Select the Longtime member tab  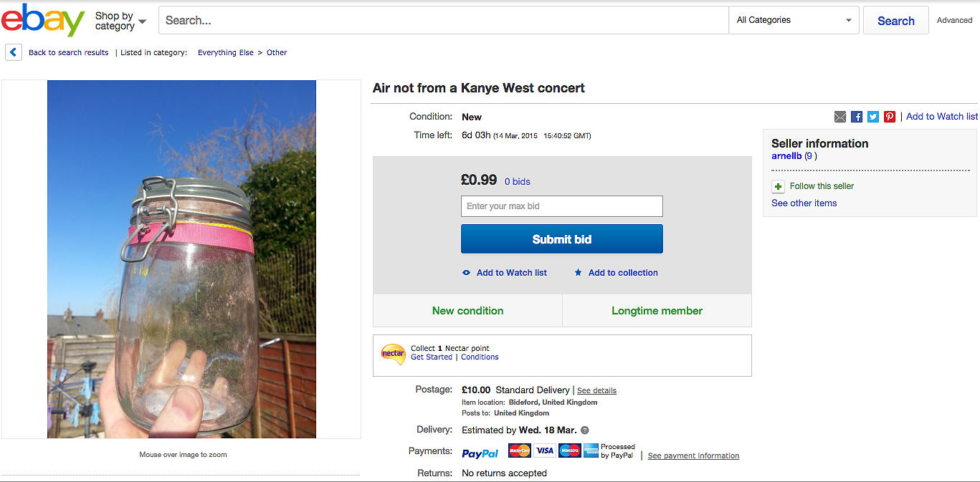pyautogui.click(x=656, y=310)
